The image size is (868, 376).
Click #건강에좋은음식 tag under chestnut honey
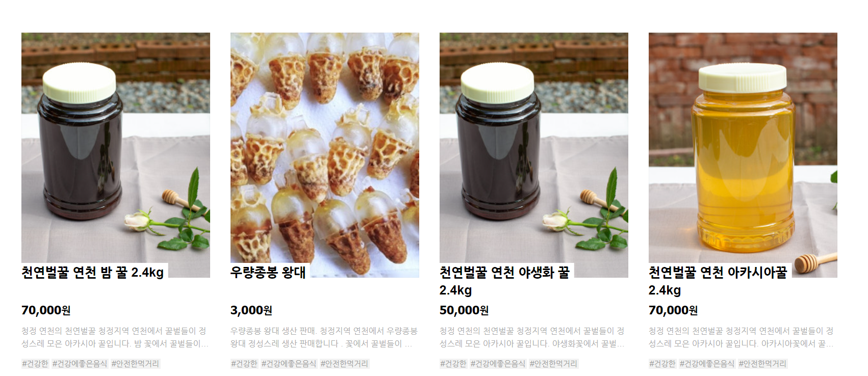[x=80, y=364]
